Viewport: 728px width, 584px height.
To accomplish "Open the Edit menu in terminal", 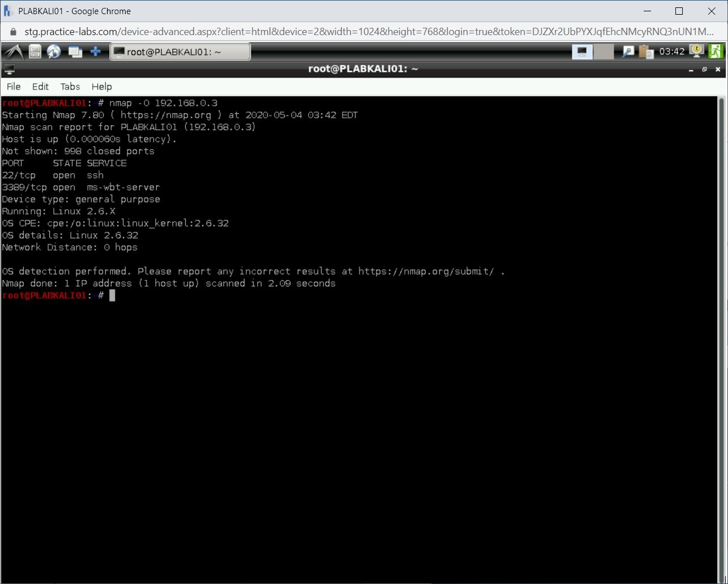I will point(40,87).
